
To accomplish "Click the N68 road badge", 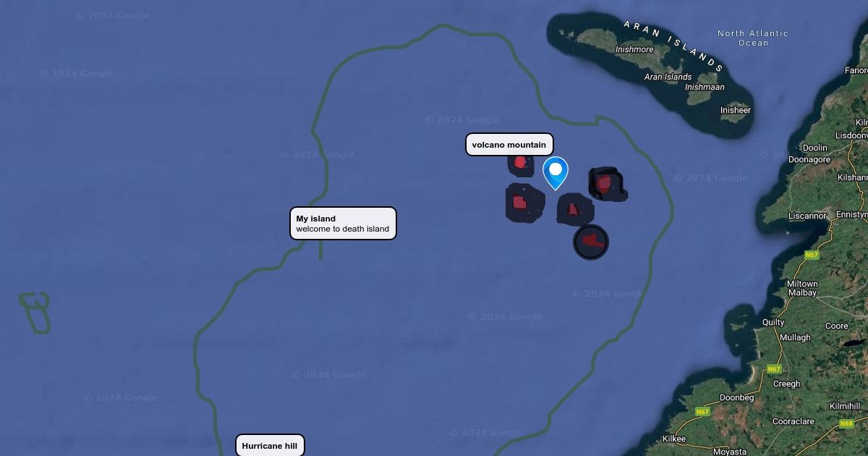I will (x=846, y=423).
